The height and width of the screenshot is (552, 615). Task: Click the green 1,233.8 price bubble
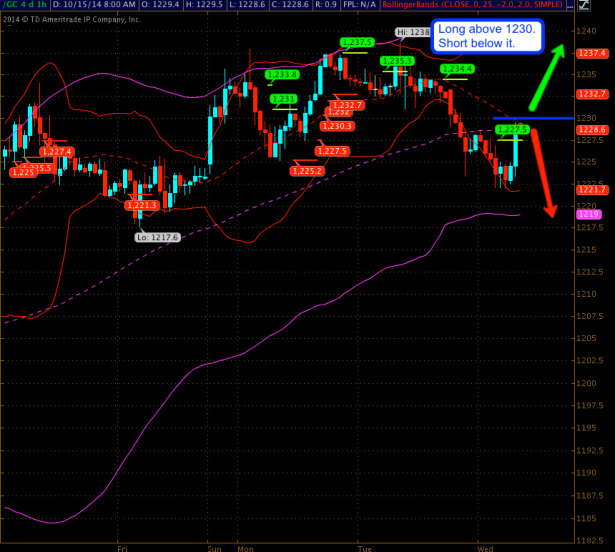point(282,74)
